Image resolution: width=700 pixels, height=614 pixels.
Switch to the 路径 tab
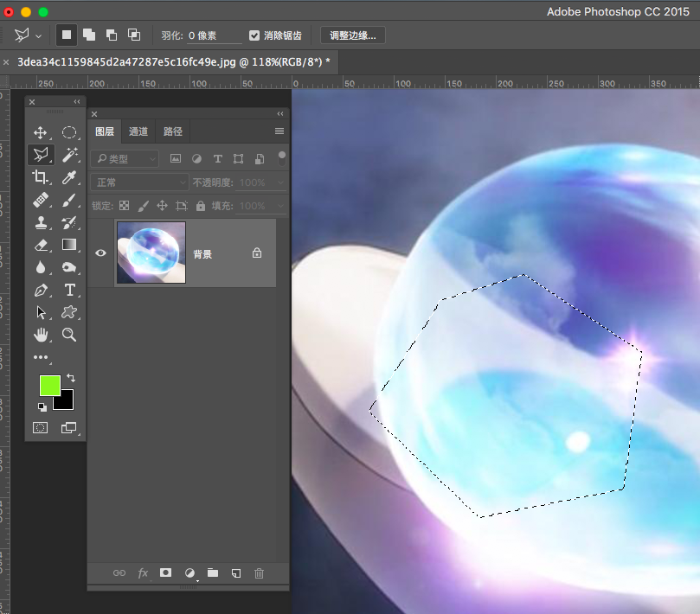pyautogui.click(x=173, y=131)
